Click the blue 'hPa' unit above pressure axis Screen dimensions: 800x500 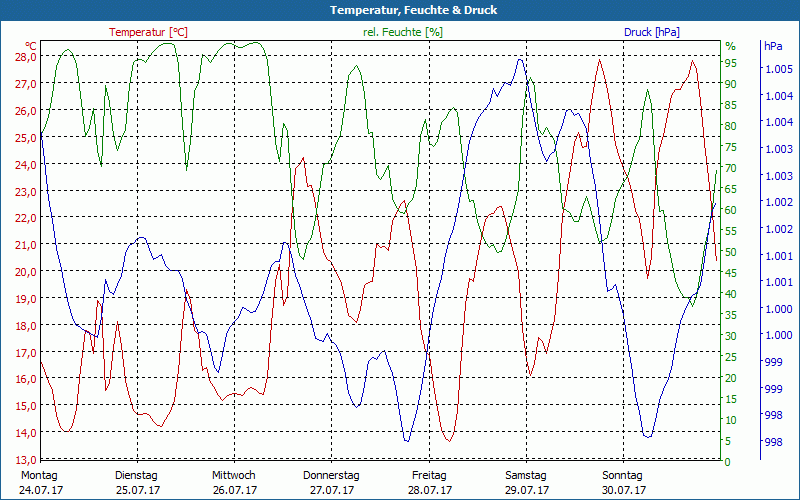click(773, 46)
